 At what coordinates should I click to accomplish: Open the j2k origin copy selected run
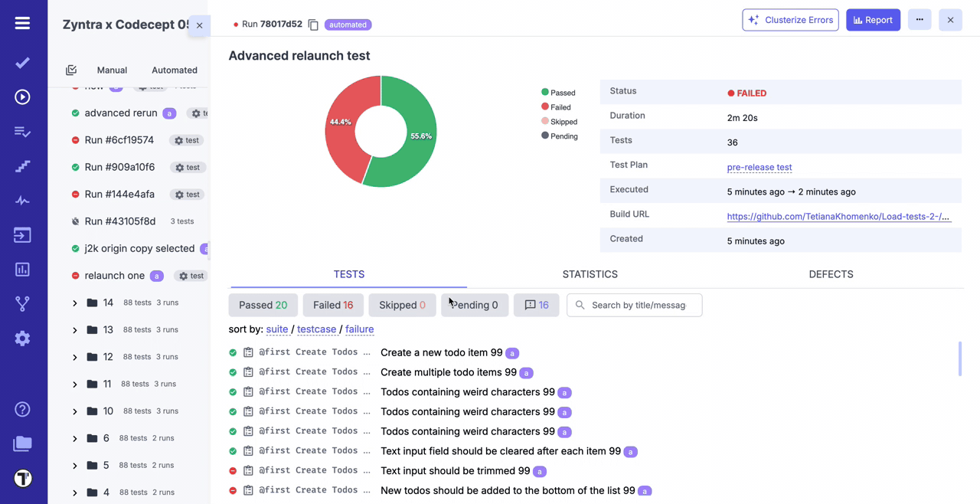pyautogui.click(x=139, y=248)
